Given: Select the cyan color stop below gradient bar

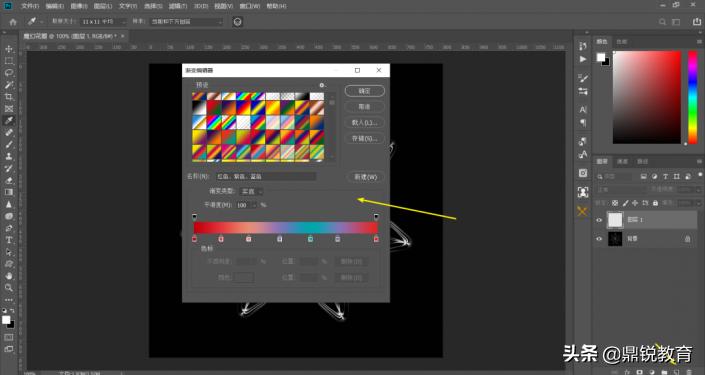Looking at the screenshot, I should coord(310,239).
